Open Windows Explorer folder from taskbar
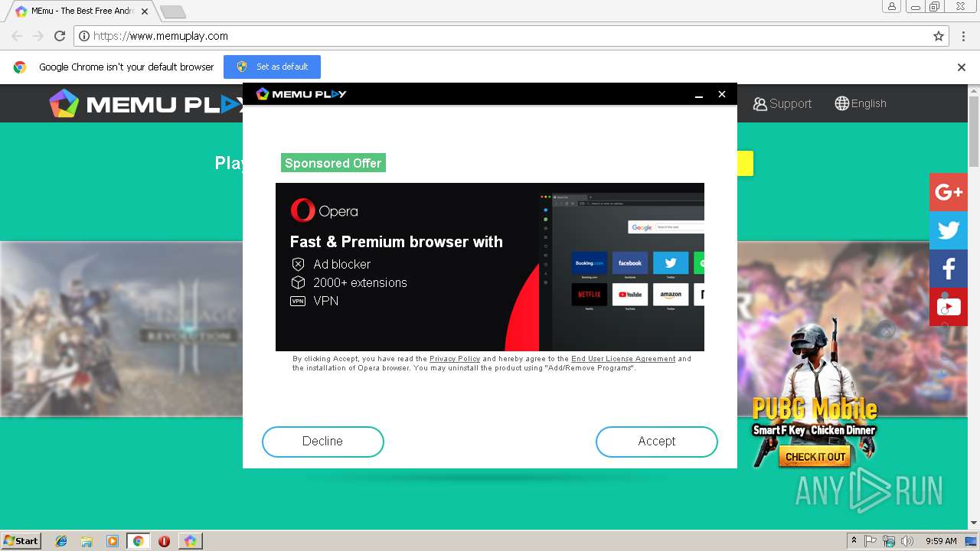The height and width of the screenshot is (551, 980). click(x=87, y=541)
